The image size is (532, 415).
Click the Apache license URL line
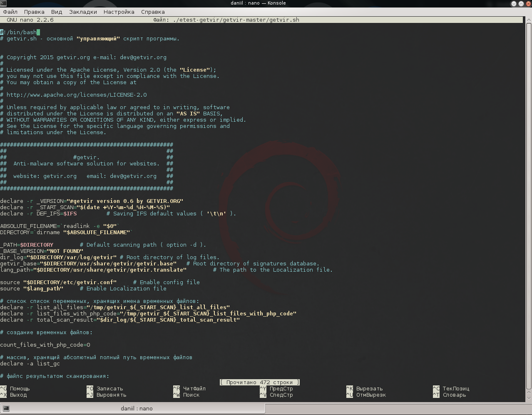click(x=77, y=95)
